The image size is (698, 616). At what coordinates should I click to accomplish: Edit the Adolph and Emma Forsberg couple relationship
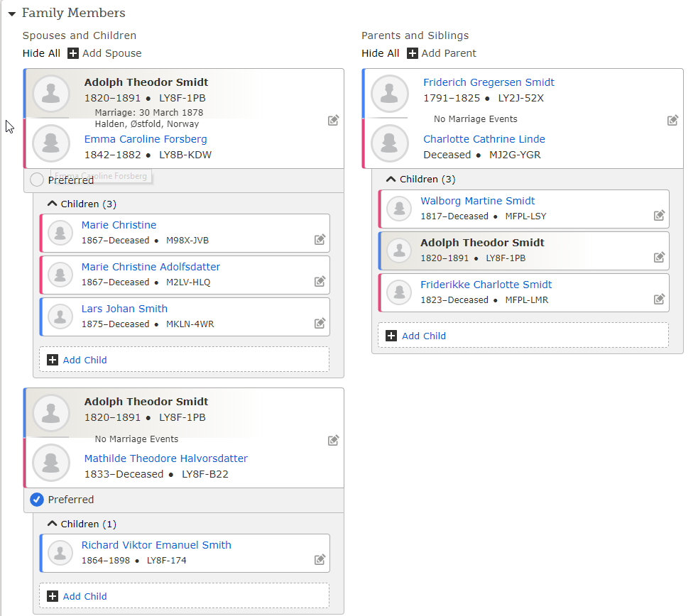pos(333,121)
